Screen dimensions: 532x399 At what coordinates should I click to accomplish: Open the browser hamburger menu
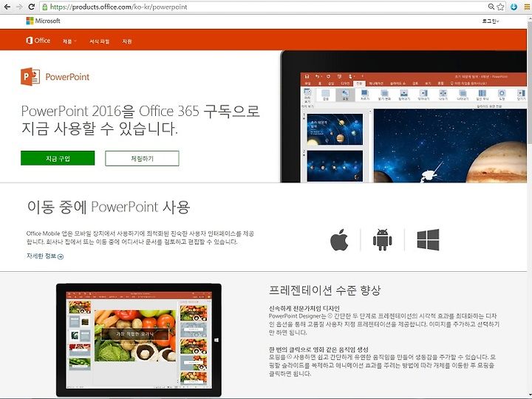pyautogui.click(x=528, y=7)
